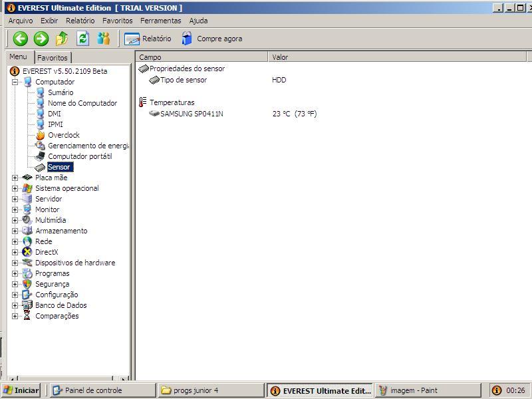This screenshot has width=532, height=399.
Task: Click the Computador portátil laptop icon
Action: coord(40,156)
